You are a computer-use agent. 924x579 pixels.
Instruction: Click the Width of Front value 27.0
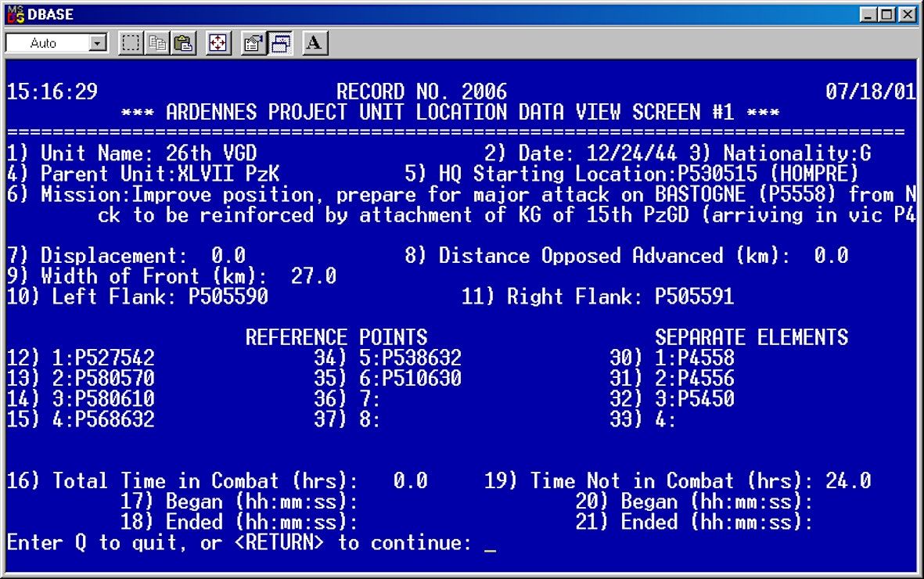tap(313, 275)
